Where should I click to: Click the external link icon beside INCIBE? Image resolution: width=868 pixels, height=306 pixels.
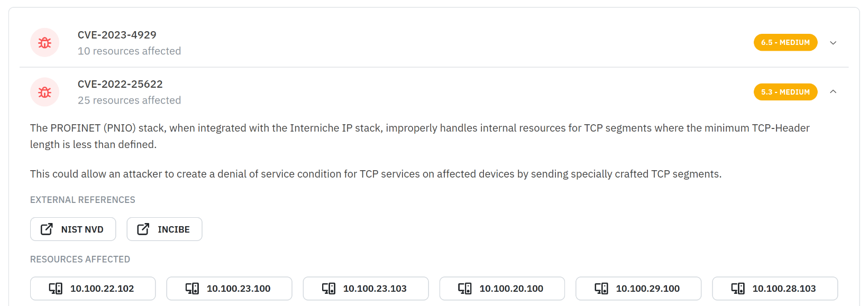tap(143, 229)
